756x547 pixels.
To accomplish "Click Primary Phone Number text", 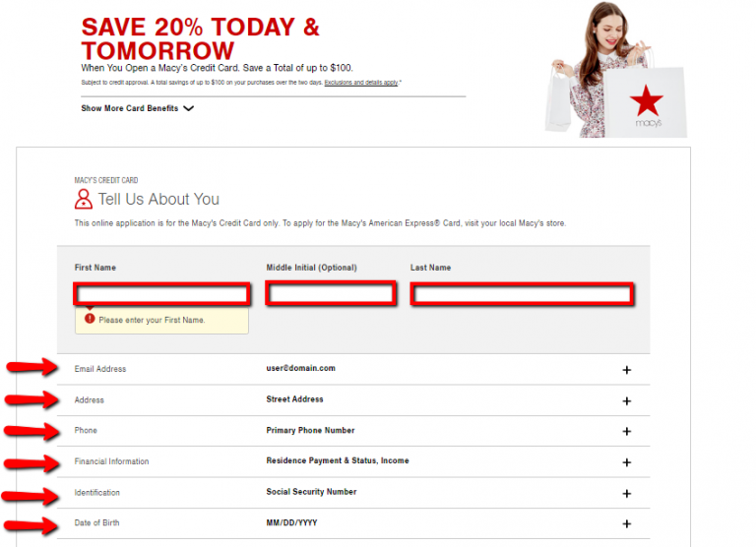I will pos(310,430).
